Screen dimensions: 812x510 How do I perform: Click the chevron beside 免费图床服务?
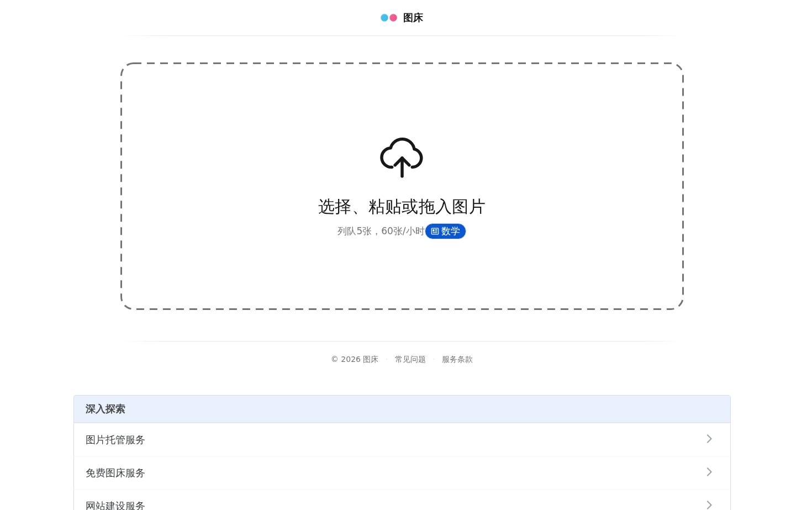pos(709,472)
